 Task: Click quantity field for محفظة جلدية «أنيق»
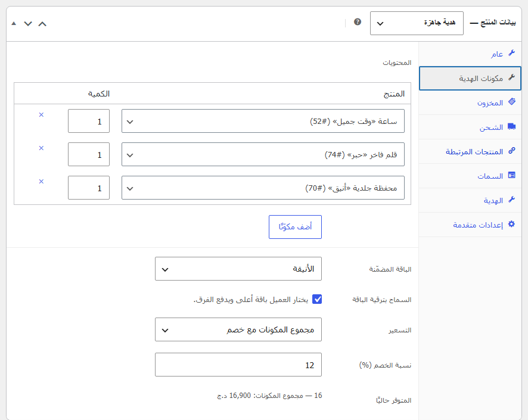tap(89, 188)
